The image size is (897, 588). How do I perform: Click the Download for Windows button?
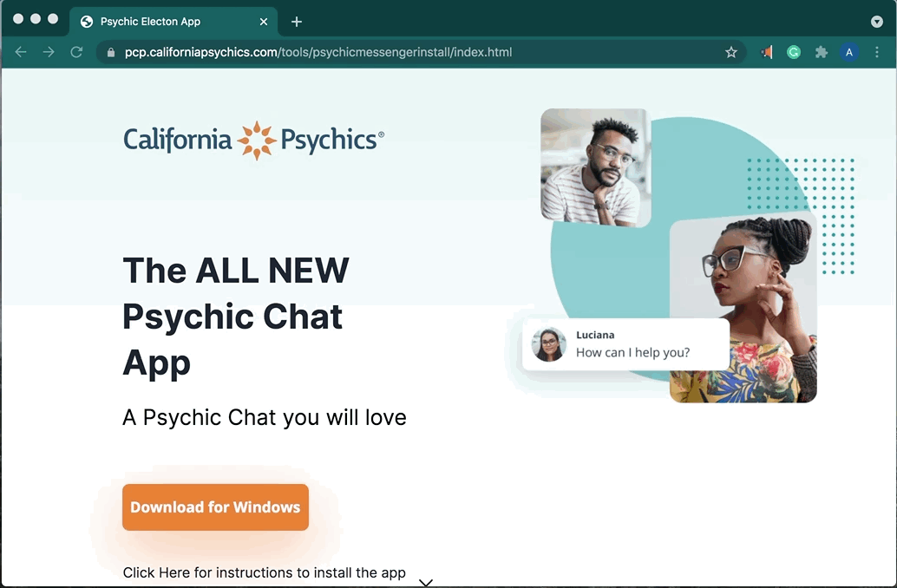215,507
